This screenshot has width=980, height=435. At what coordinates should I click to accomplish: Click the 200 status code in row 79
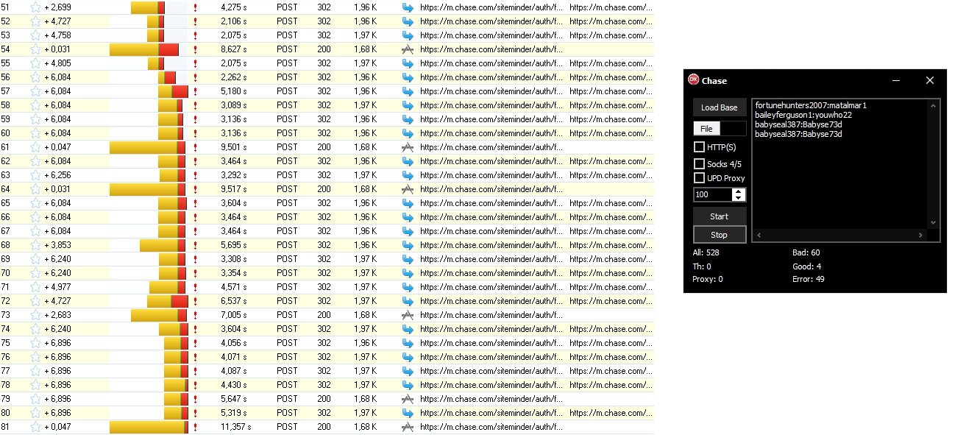pyautogui.click(x=324, y=399)
